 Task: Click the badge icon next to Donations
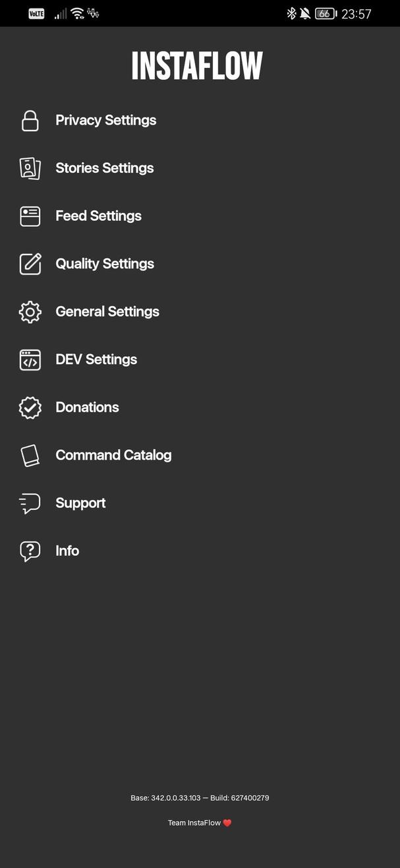[x=30, y=408]
